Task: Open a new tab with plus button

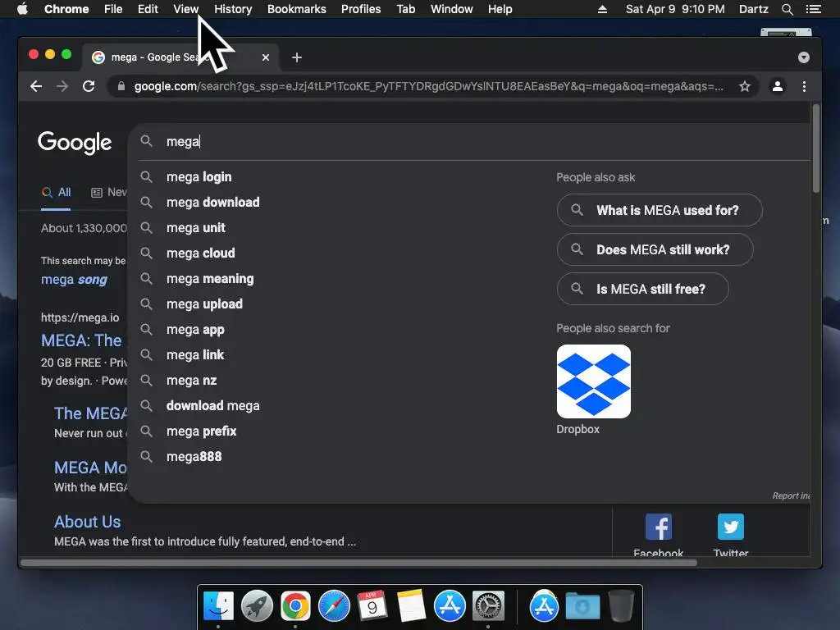Action: (x=297, y=57)
